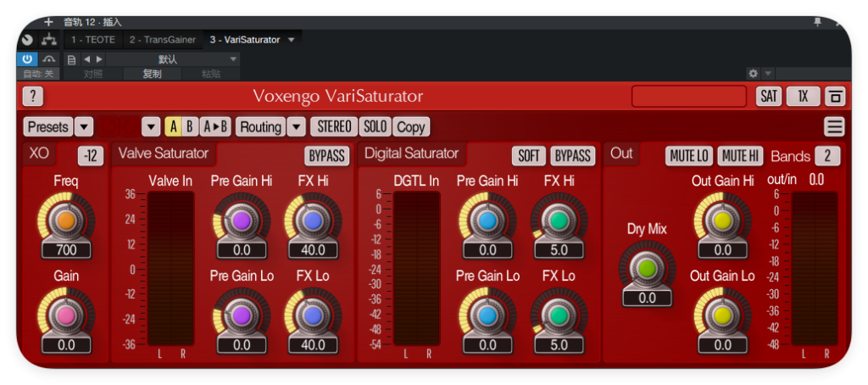Click the Dry Mix value field 0.0
The width and height of the screenshot is (868, 385).
click(647, 298)
